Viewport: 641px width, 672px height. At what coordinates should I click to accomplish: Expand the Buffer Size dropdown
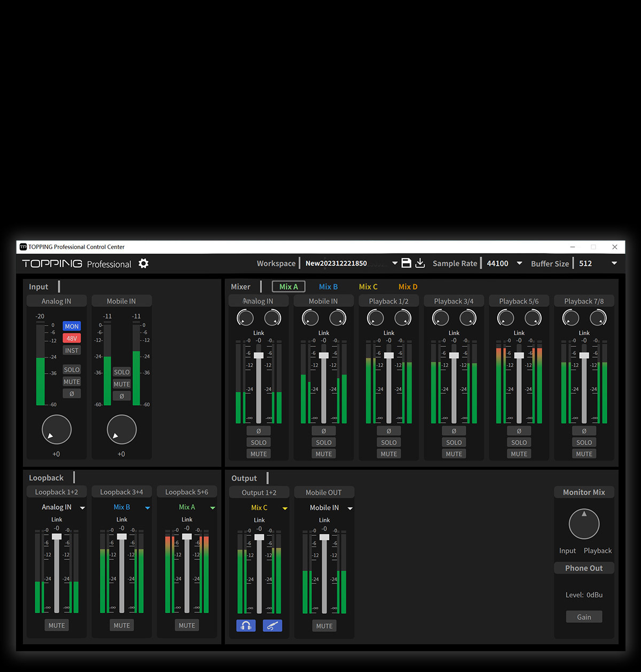pyautogui.click(x=614, y=263)
